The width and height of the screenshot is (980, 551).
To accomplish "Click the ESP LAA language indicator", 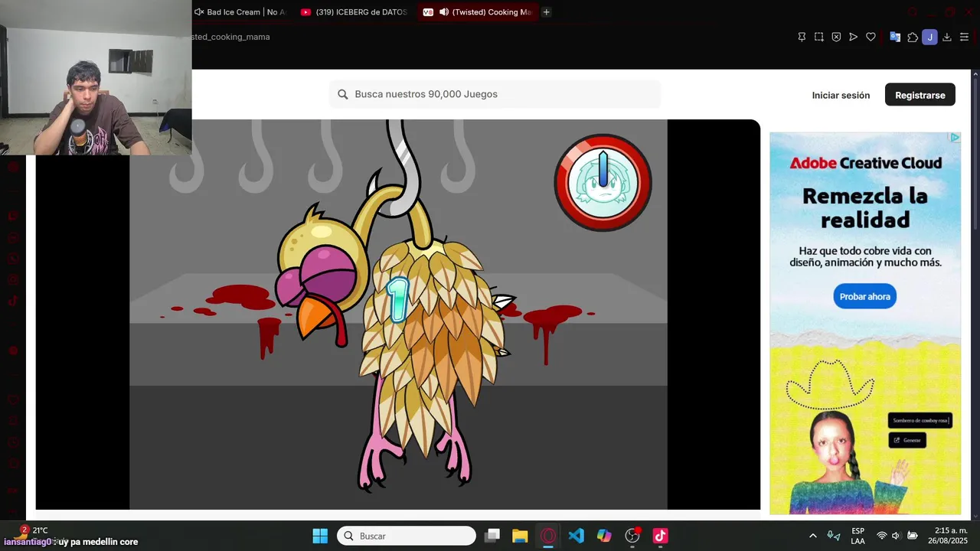I will click(x=858, y=536).
